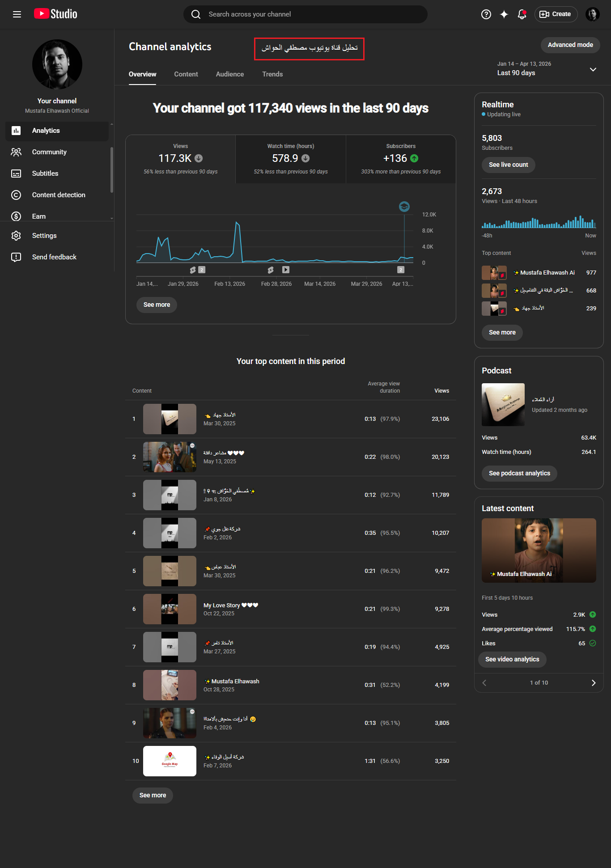611x868 pixels.
Task: Select the Subscribers metric card
Action: click(x=401, y=159)
